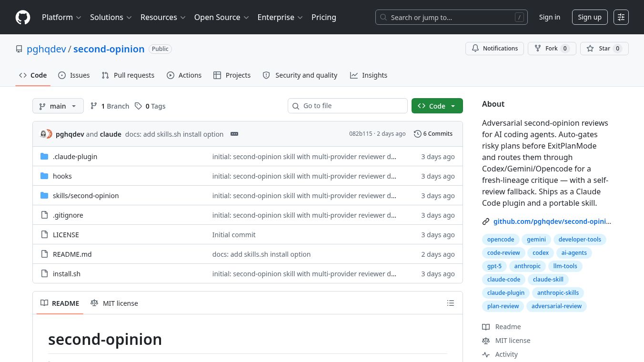The height and width of the screenshot is (362, 644).
Task: Open the latest commit message link
Action: pos(174,134)
